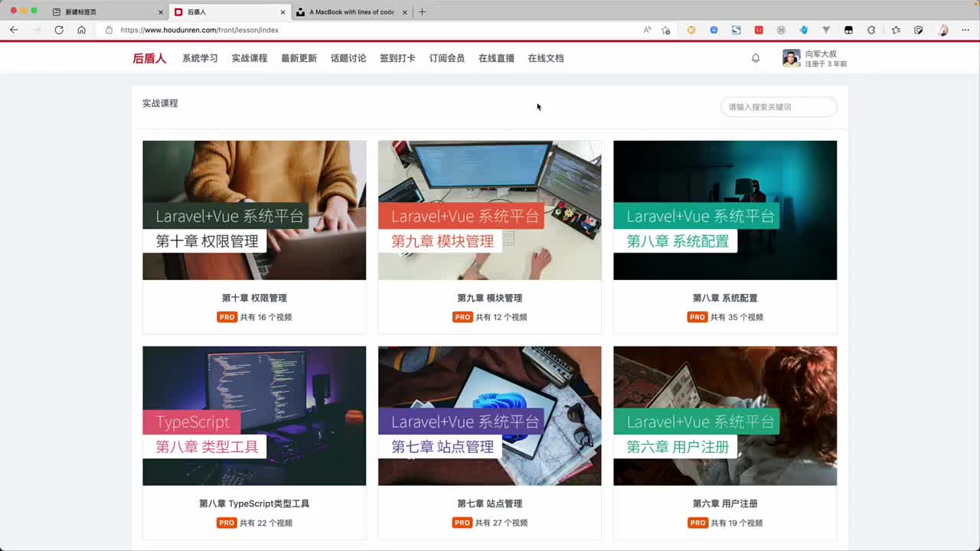
Task: Open 第八章 类型工具 TypeScript thumbnail
Action: 254,416
